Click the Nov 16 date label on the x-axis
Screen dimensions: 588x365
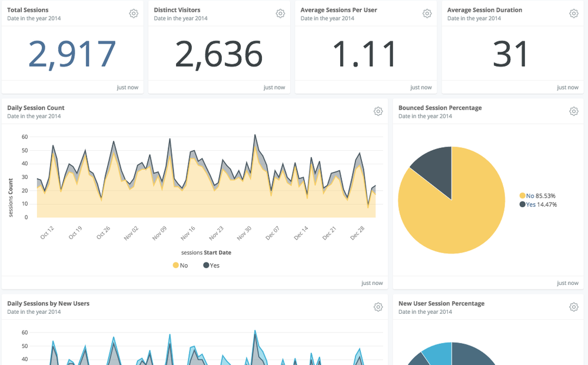tap(188, 233)
